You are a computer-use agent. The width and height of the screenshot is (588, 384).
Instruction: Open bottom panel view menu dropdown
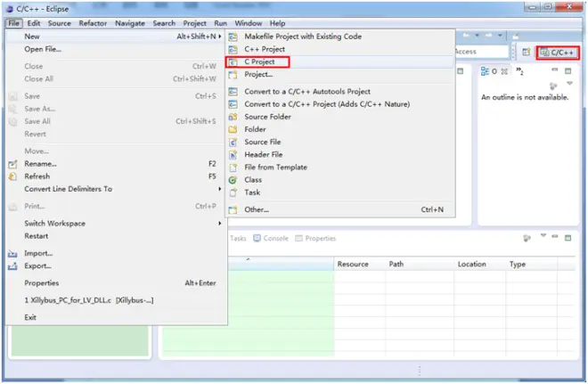[x=543, y=236]
